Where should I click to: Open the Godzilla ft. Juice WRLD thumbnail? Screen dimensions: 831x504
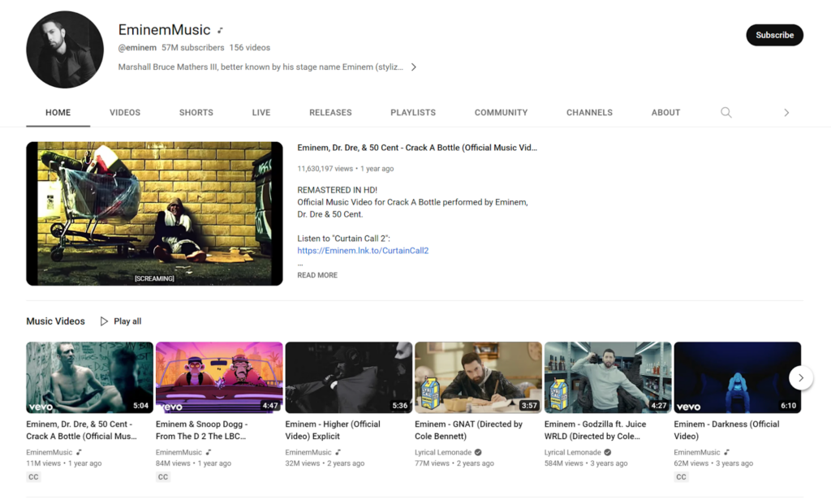coord(608,377)
